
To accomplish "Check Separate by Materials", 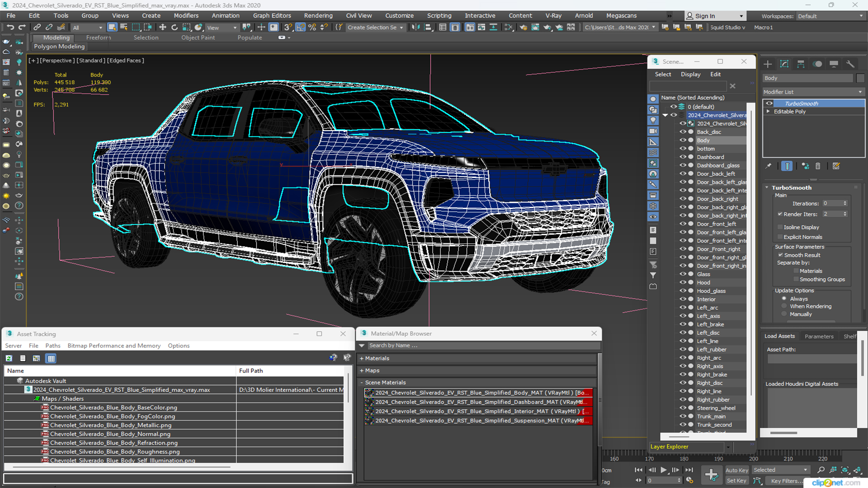I will (796, 271).
